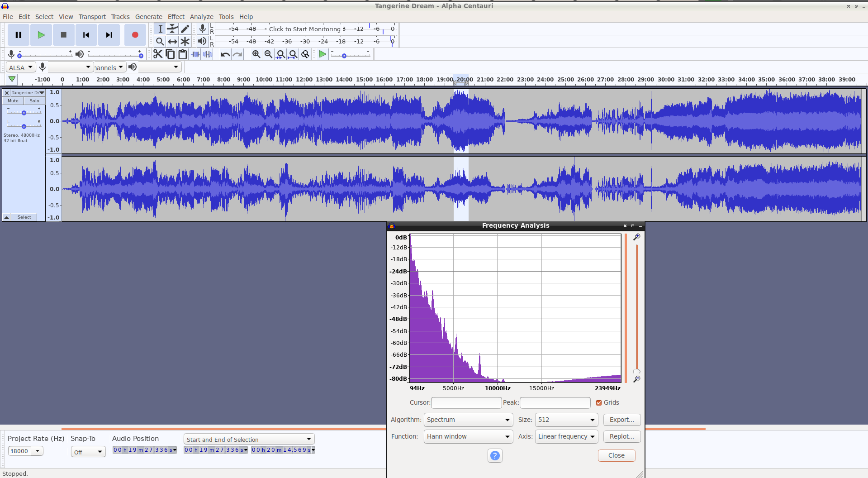Screen dimensions: 868x478
Task: Undo the last action
Action: coord(225,54)
